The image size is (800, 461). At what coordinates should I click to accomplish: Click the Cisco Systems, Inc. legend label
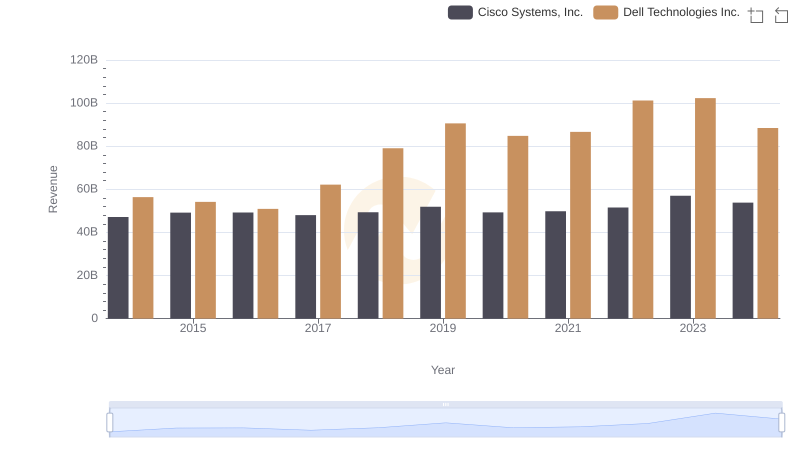click(x=530, y=12)
